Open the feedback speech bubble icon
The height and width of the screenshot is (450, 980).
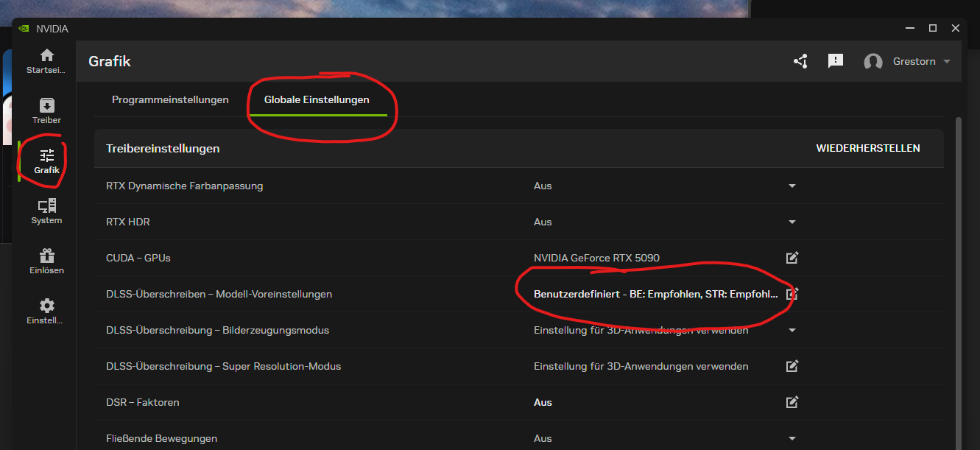[x=836, y=61]
